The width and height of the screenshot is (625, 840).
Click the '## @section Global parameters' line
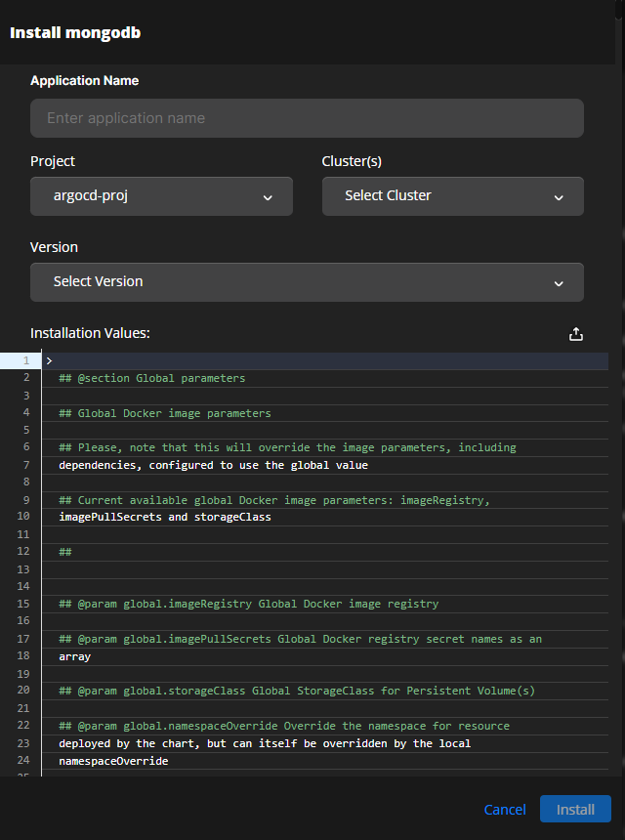click(x=151, y=378)
